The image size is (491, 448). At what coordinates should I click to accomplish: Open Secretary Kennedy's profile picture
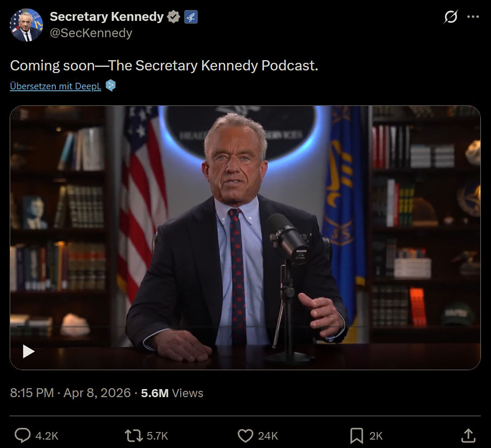(26, 25)
